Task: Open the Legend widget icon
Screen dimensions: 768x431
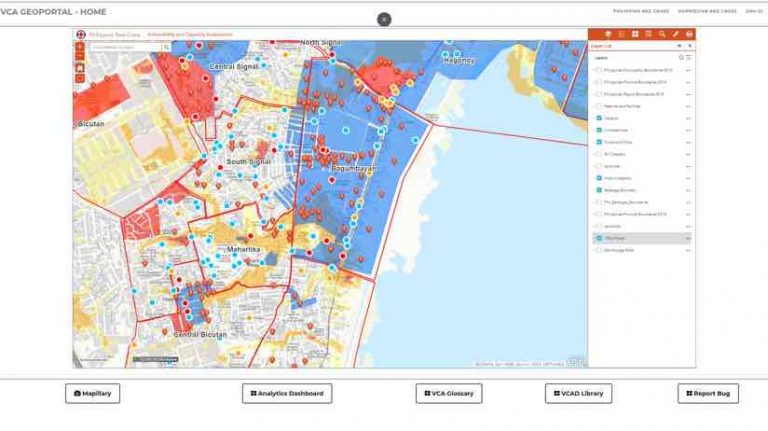Action: tap(622, 34)
